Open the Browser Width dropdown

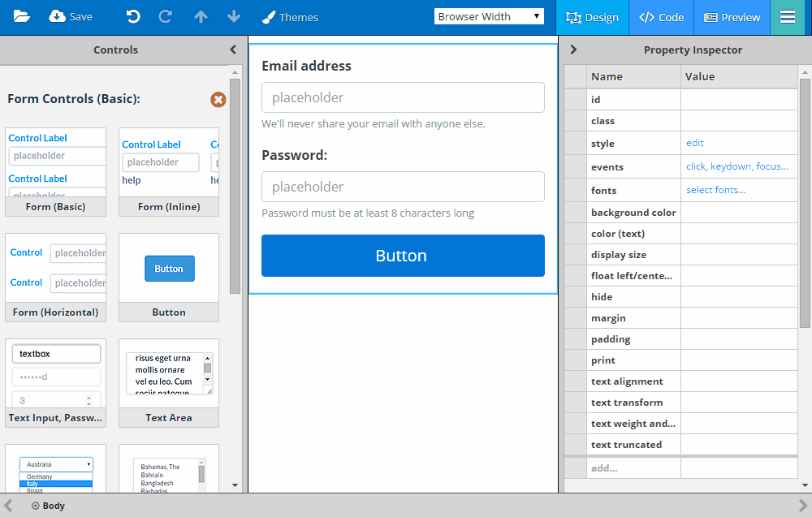(x=489, y=16)
